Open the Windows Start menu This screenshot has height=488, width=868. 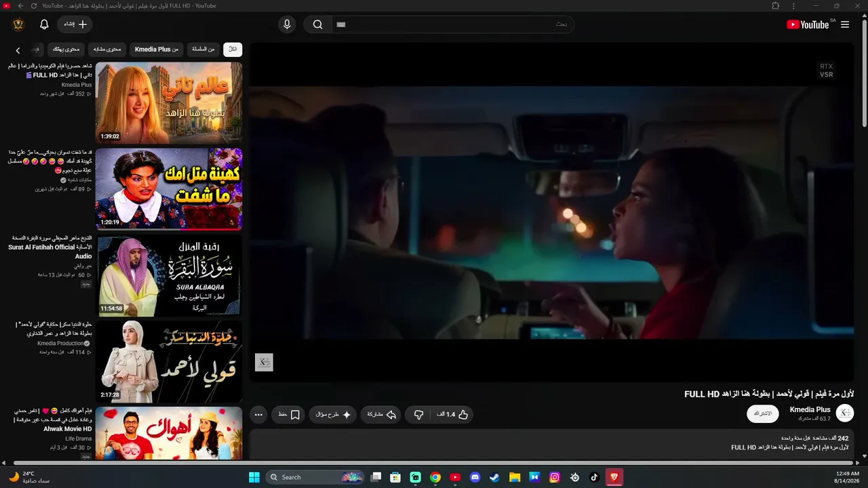[254, 477]
